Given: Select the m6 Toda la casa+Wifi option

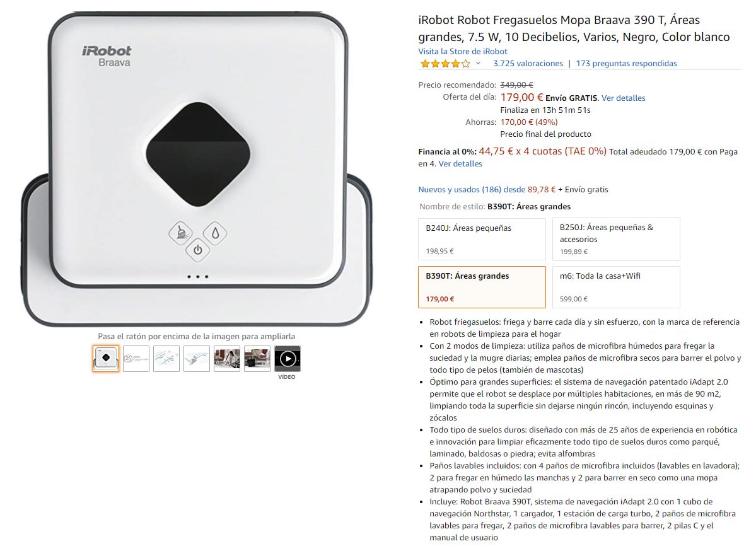Looking at the screenshot, I should (x=616, y=288).
